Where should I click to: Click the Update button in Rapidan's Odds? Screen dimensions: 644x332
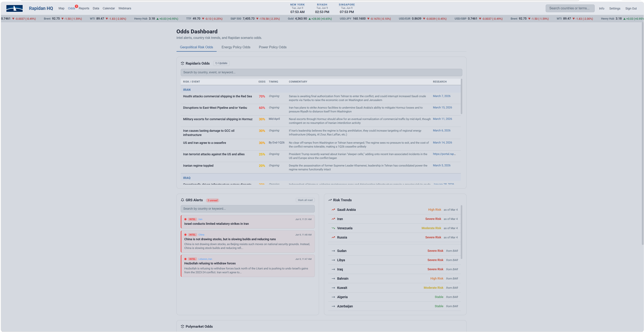tap(221, 63)
